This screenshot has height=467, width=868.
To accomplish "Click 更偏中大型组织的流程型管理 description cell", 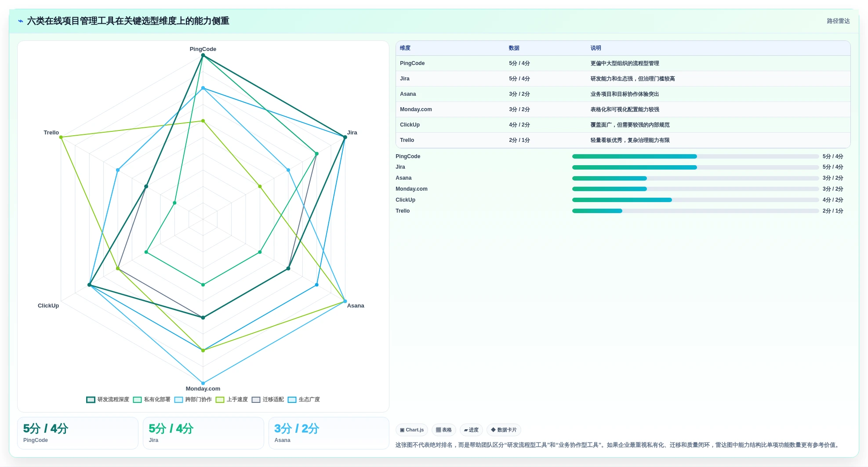I will click(x=625, y=63).
